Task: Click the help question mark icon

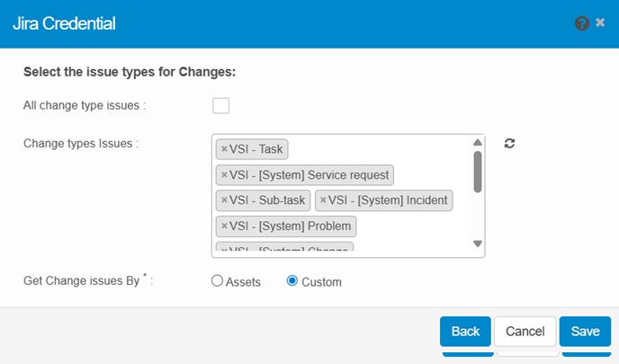Action: [x=582, y=22]
